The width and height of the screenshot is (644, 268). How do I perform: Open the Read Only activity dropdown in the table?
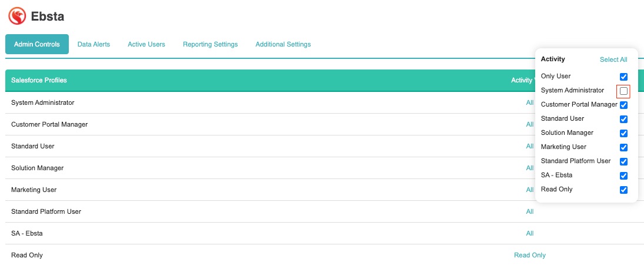click(529, 255)
